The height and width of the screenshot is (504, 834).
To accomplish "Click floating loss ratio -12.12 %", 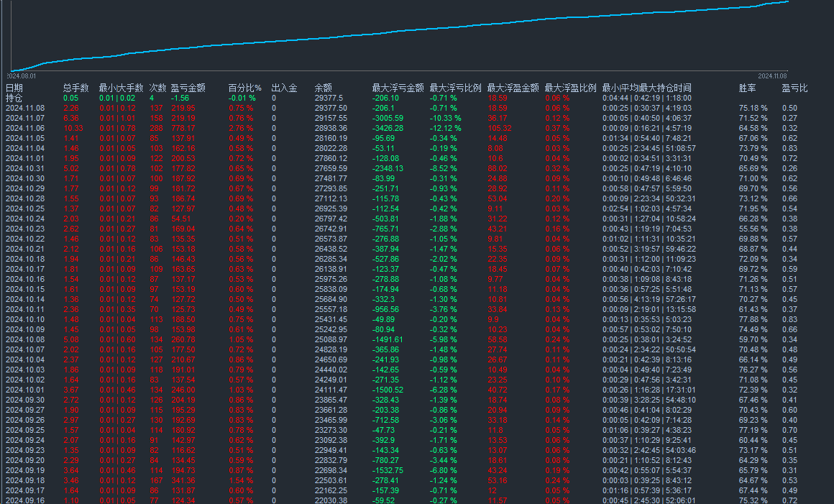I will tap(446, 128).
